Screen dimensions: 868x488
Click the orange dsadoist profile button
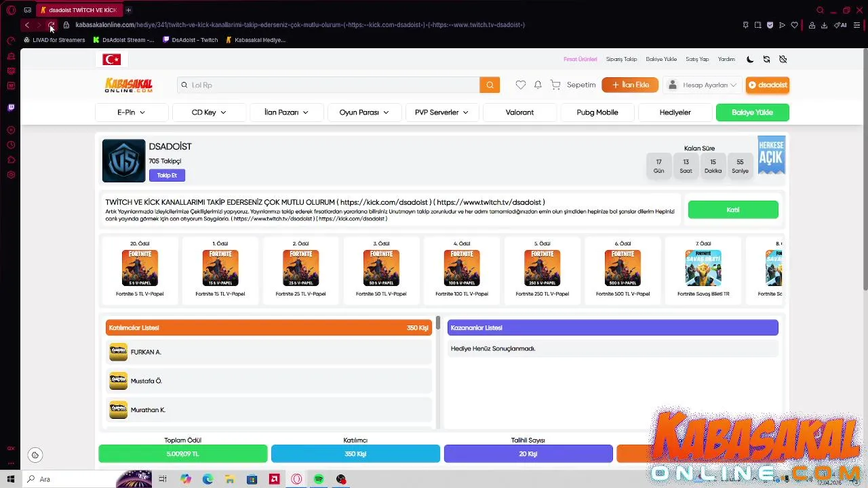tap(768, 85)
